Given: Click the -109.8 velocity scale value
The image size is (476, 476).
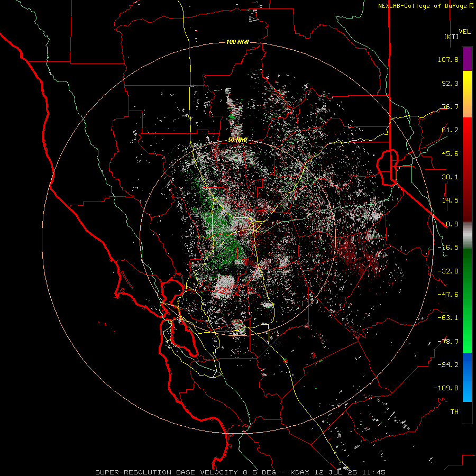Looking at the screenshot, I should pyautogui.click(x=446, y=388).
